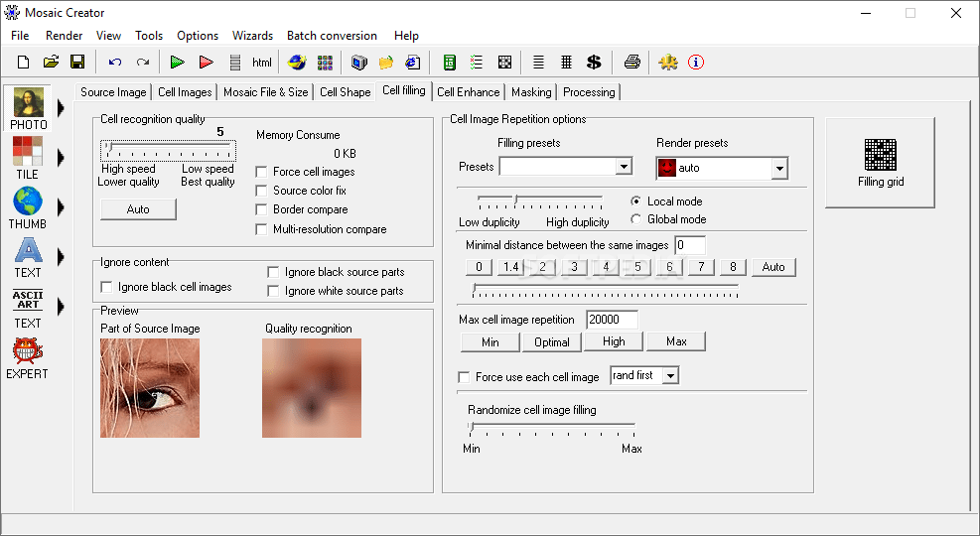Image resolution: width=980 pixels, height=536 pixels.
Task: Expand the A TEXT mode arrow
Action: coord(61,257)
